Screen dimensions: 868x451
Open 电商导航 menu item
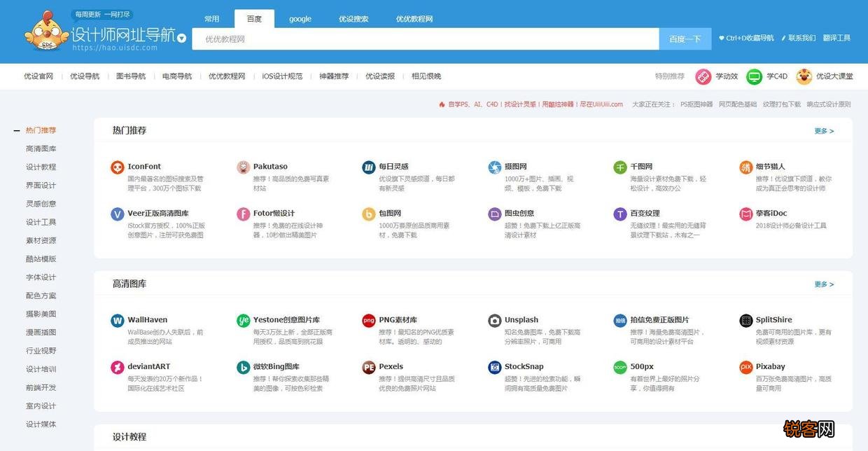[177, 76]
